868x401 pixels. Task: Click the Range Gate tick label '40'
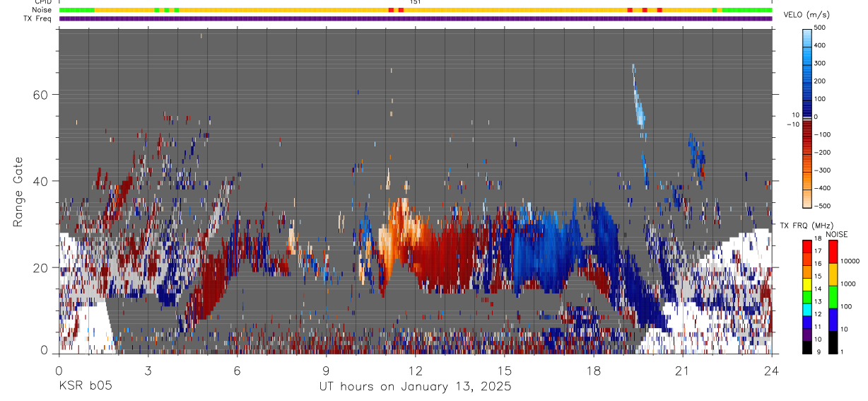click(40, 181)
